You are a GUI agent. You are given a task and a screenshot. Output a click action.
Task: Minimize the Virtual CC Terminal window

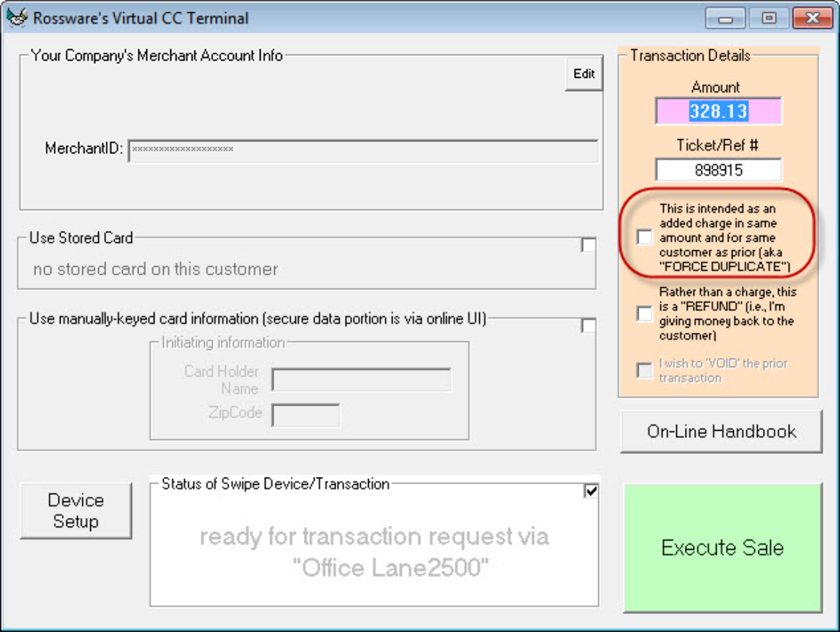(725, 18)
